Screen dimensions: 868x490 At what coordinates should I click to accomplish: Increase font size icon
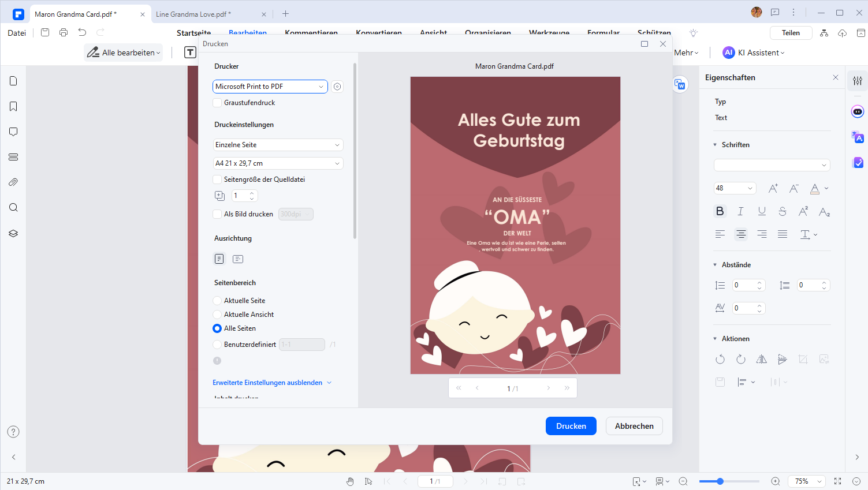773,188
